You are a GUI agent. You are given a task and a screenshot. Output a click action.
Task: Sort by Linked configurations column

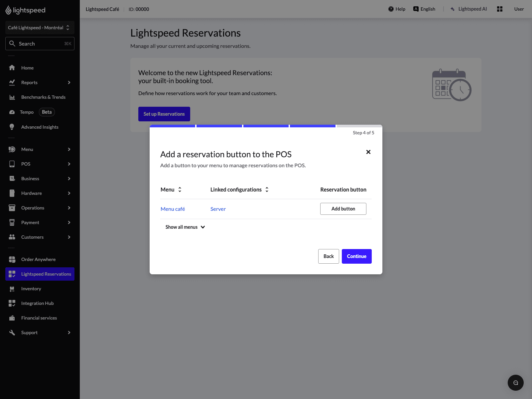(x=267, y=190)
